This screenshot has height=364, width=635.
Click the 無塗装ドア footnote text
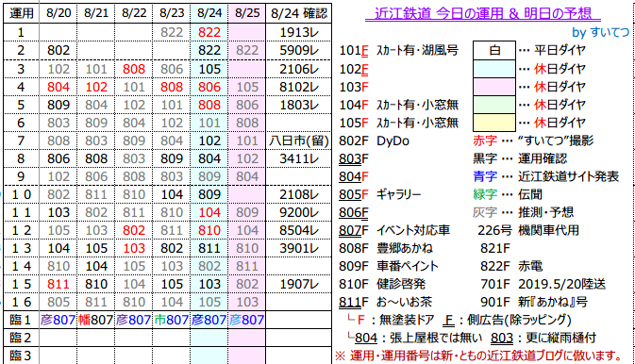(x=406, y=321)
